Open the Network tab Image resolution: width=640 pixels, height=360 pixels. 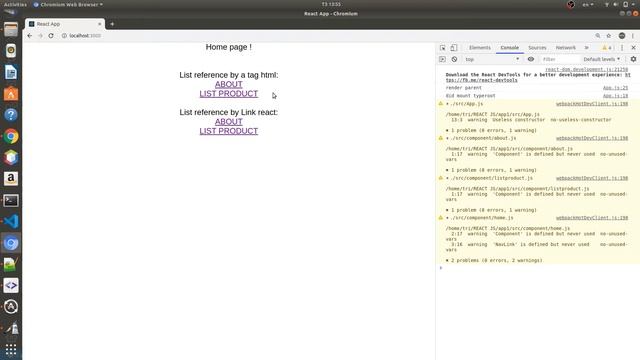tap(565, 48)
